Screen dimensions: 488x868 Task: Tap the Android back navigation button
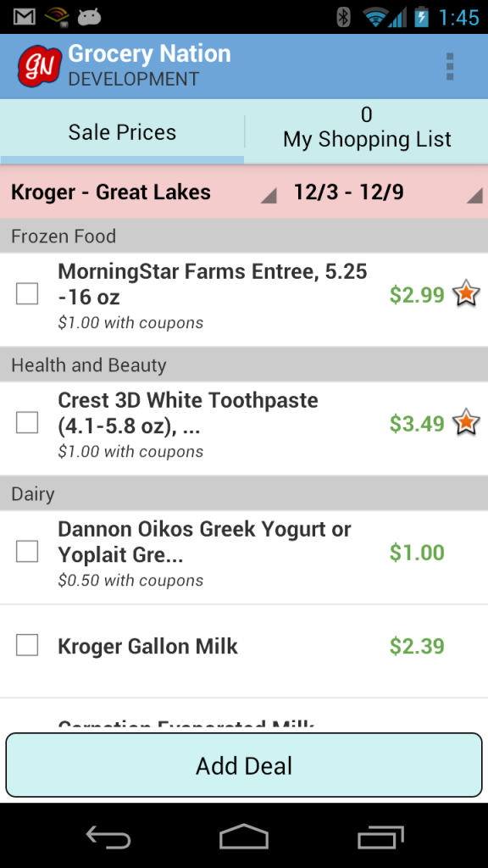[108, 837]
